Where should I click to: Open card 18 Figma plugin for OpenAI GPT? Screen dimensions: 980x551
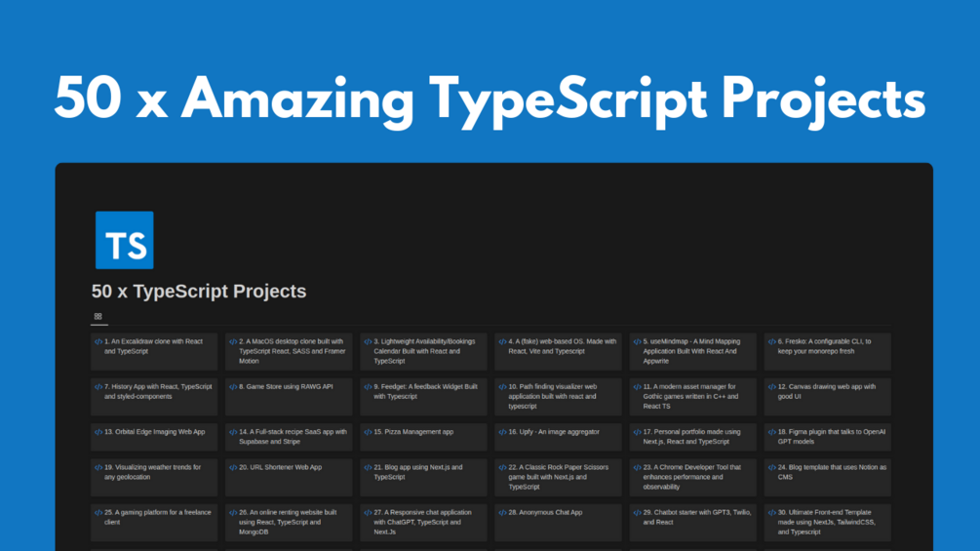pos(828,437)
